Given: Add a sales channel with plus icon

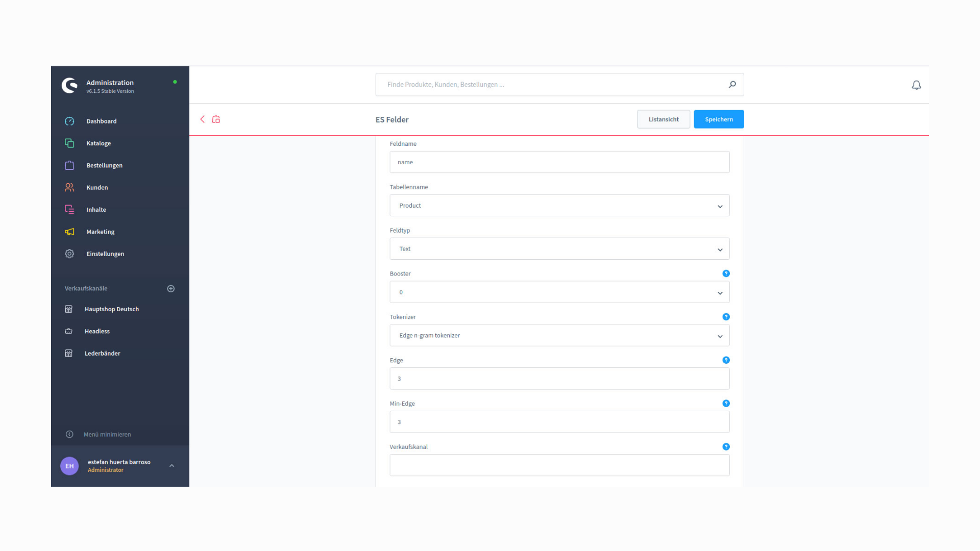Looking at the screenshot, I should pos(171,289).
